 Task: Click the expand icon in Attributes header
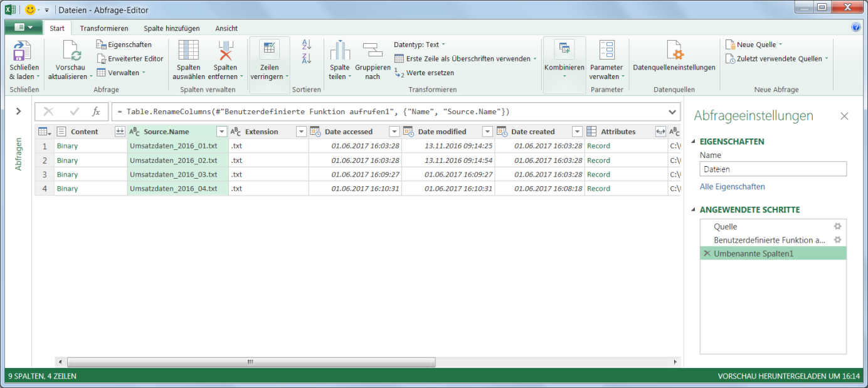(660, 132)
